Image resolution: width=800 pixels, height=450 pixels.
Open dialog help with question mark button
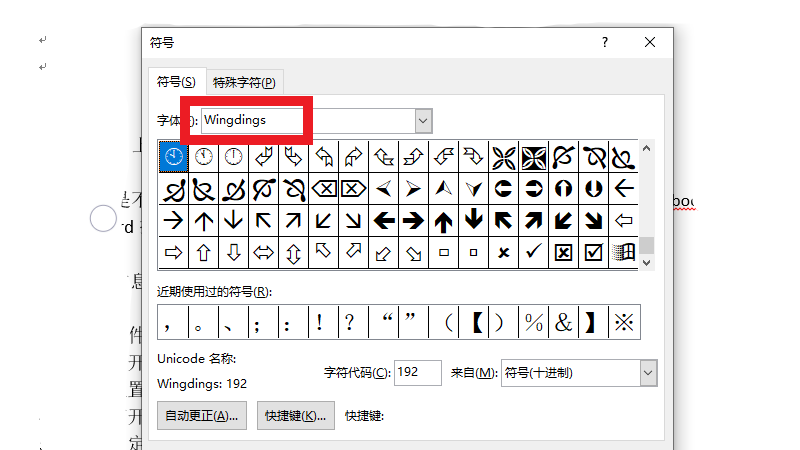coord(605,42)
